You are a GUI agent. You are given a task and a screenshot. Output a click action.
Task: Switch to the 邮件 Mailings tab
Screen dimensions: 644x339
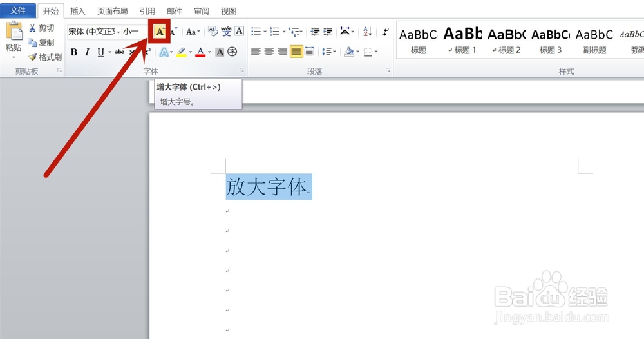(x=175, y=11)
